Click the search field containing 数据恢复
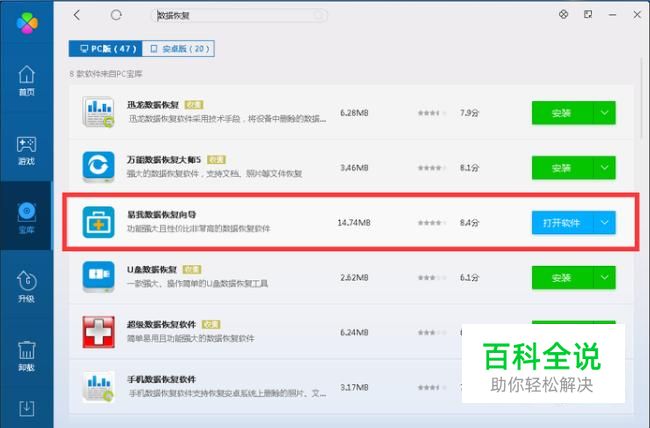This screenshot has height=428, width=650. click(239, 16)
